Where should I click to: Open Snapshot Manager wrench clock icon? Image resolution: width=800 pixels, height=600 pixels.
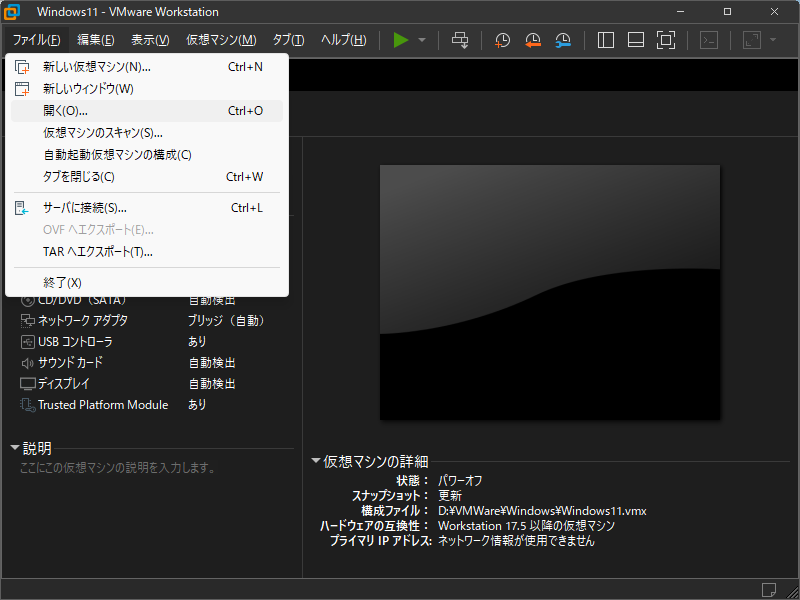click(x=563, y=40)
